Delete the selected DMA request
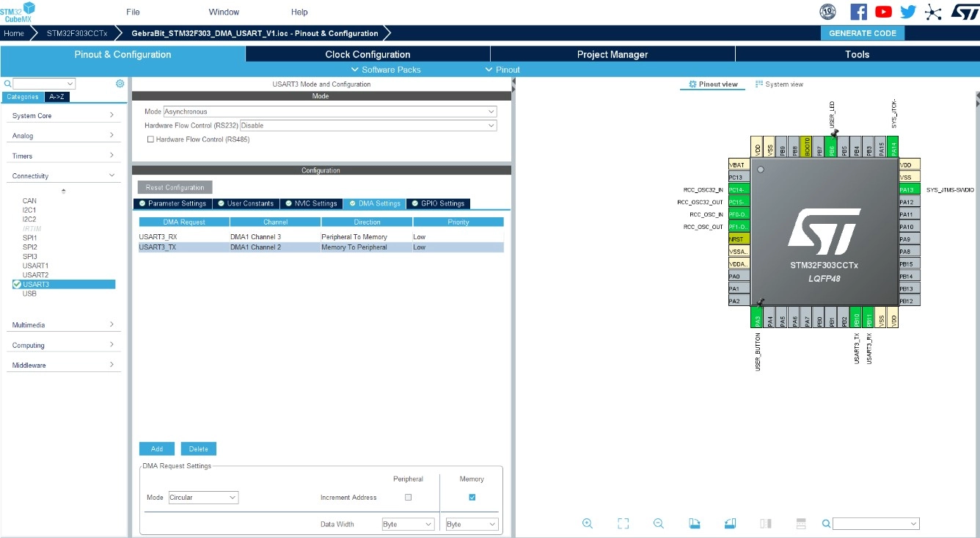 pyautogui.click(x=199, y=448)
